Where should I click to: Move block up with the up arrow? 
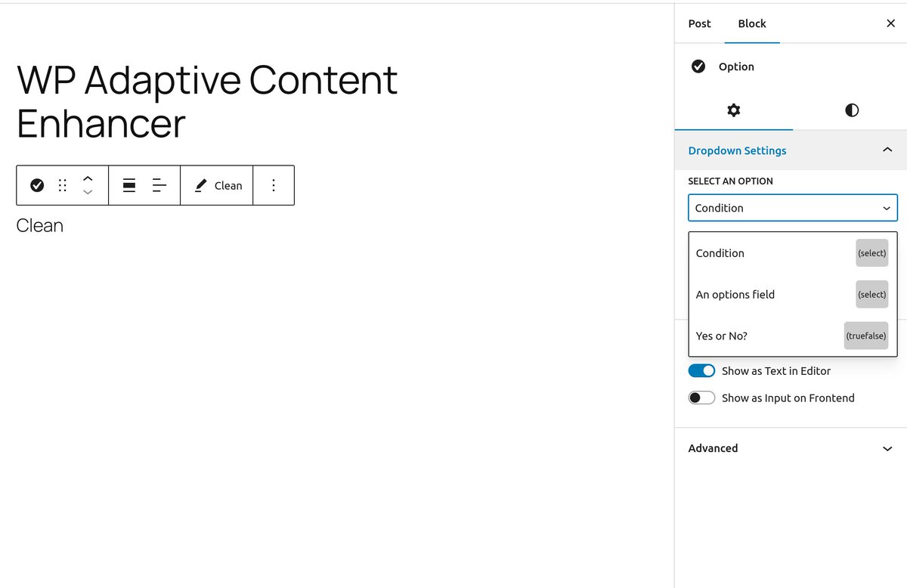[x=88, y=178]
